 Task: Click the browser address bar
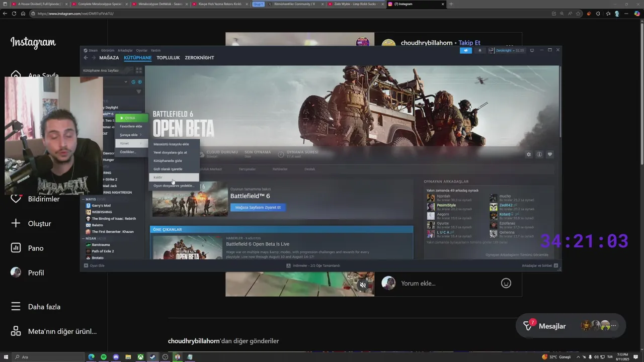point(292,14)
